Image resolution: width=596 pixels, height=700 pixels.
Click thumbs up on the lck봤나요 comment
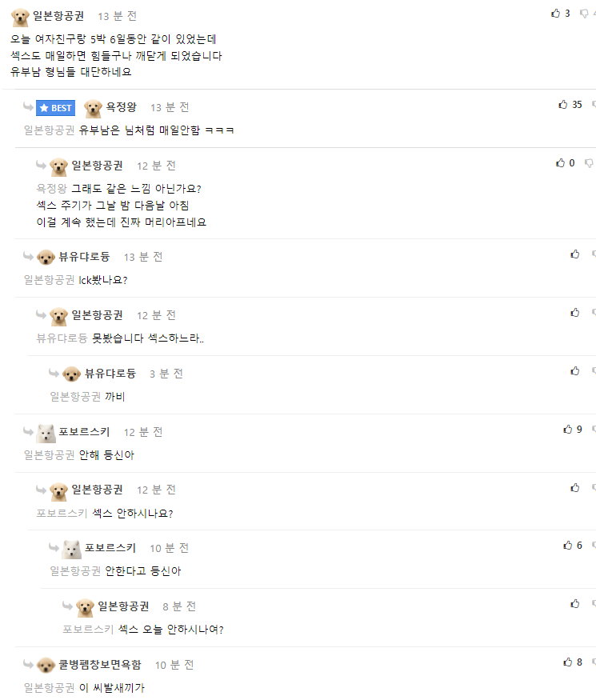click(x=574, y=254)
